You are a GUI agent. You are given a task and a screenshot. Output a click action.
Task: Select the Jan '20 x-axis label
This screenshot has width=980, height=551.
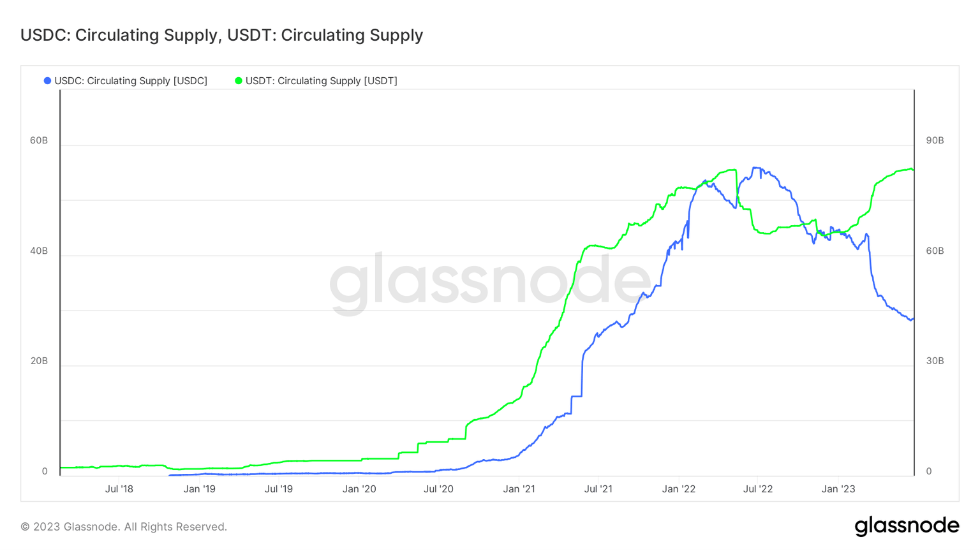tap(359, 489)
